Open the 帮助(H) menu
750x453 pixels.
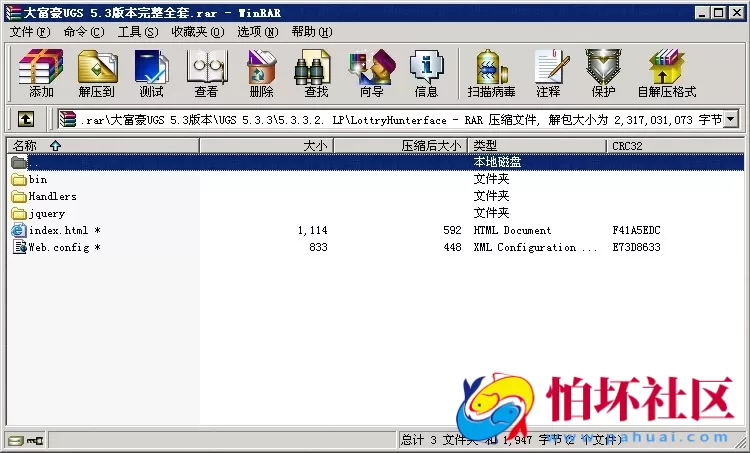click(312, 32)
